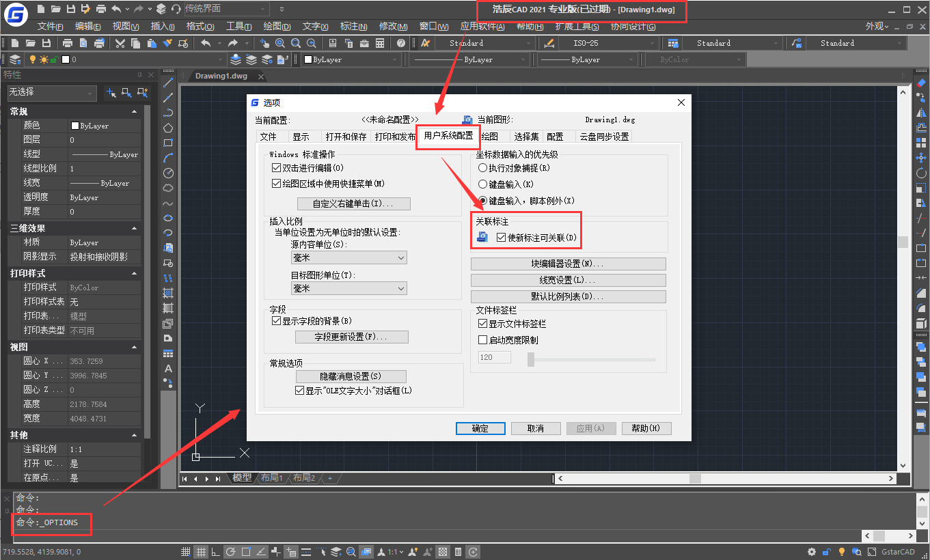Click the GstarCAD application logo button

pos(15,15)
